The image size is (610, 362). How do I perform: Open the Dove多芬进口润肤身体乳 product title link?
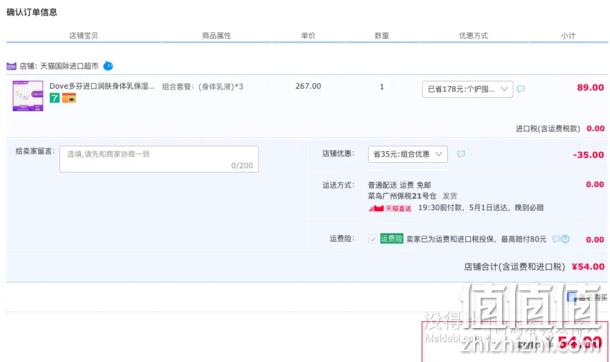click(x=102, y=86)
